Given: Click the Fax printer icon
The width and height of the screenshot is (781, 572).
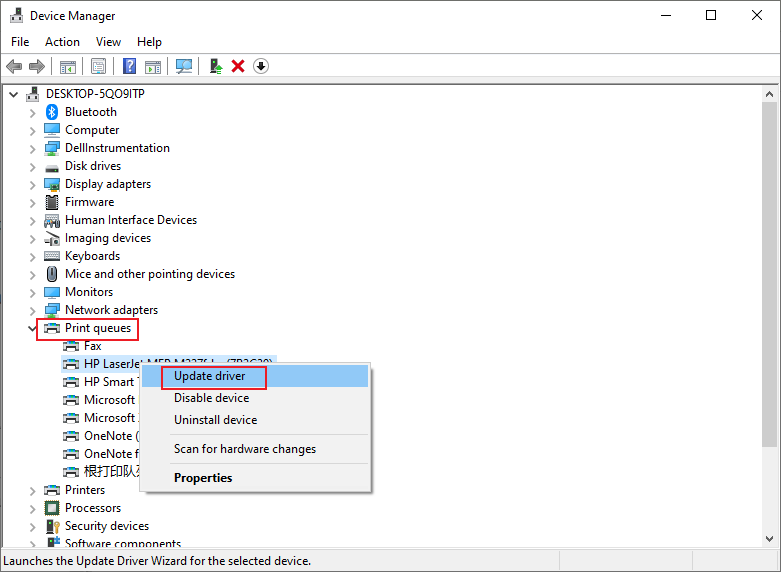Looking at the screenshot, I should pyautogui.click(x=71, y=346).
